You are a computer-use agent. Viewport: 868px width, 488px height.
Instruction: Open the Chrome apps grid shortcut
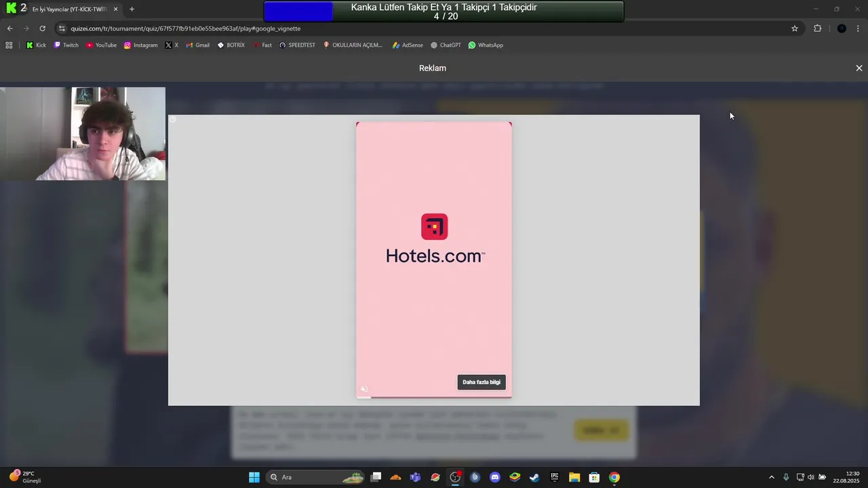(x=9, y=45)
